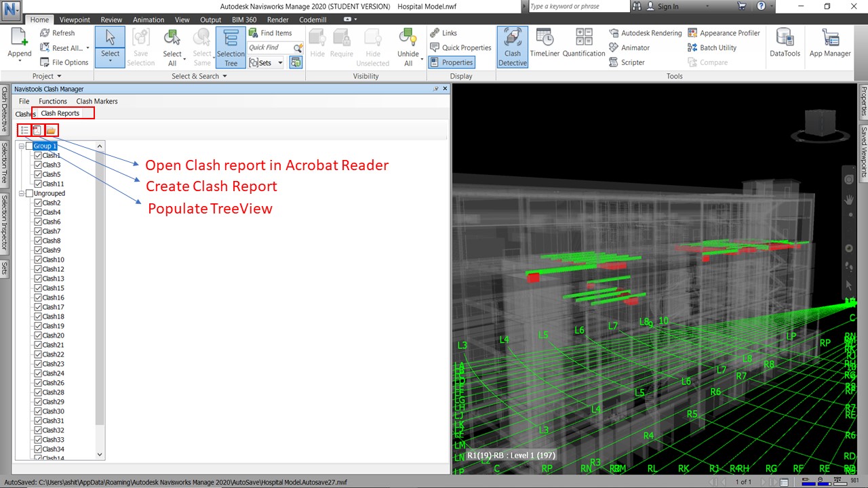
Task: Open the Functions menu in Clash Manager
Action: click(x=53, y=101)
